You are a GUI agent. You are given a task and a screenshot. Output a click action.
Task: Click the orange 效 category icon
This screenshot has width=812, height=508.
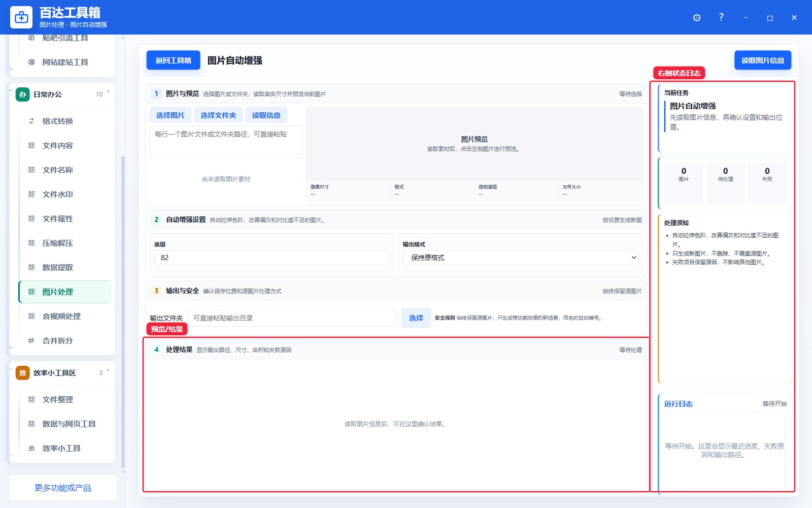pos(23,373)
